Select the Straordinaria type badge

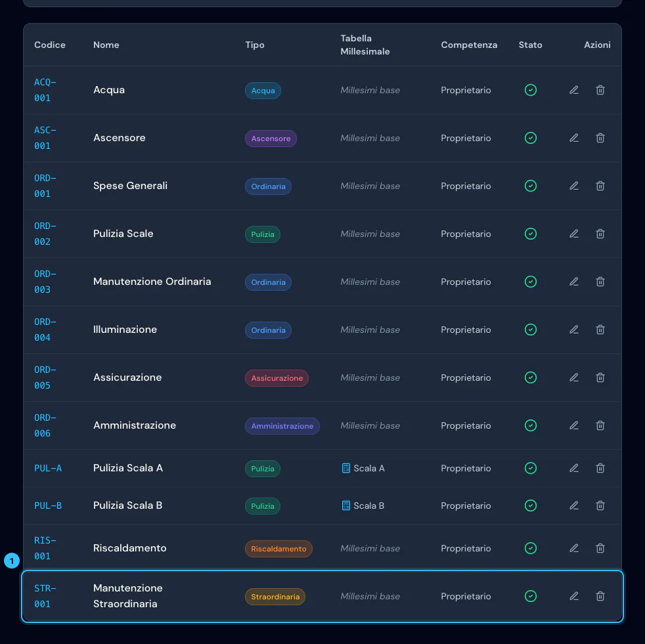(x=275, y=597)
